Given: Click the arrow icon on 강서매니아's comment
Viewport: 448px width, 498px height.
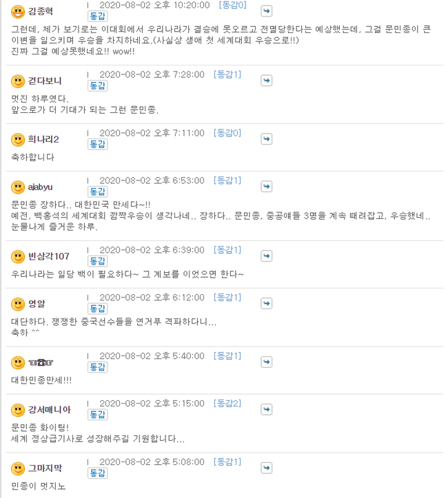Looking at the screenshot, I should [x=267, y=410].
